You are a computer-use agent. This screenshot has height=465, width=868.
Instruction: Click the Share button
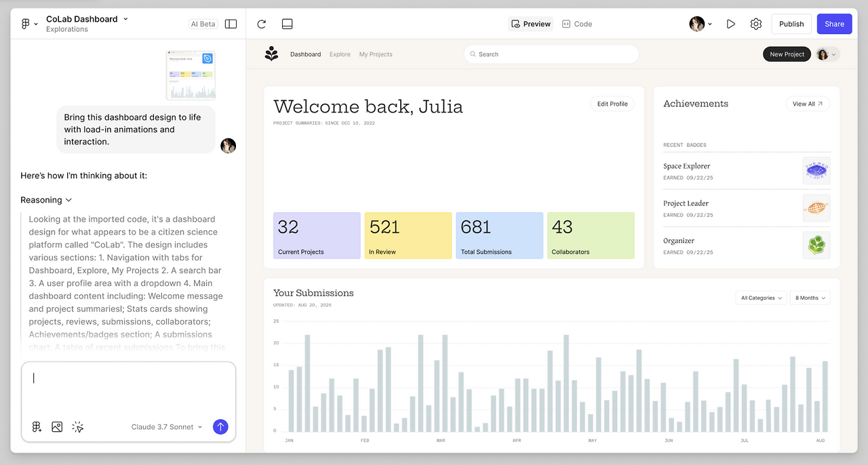click(x=834, y=24)
